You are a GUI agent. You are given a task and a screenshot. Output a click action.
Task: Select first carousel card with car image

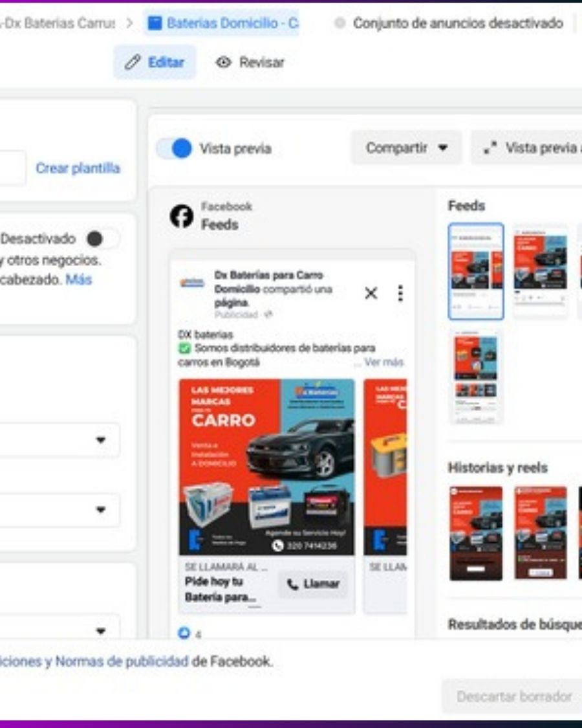point(267,467)
